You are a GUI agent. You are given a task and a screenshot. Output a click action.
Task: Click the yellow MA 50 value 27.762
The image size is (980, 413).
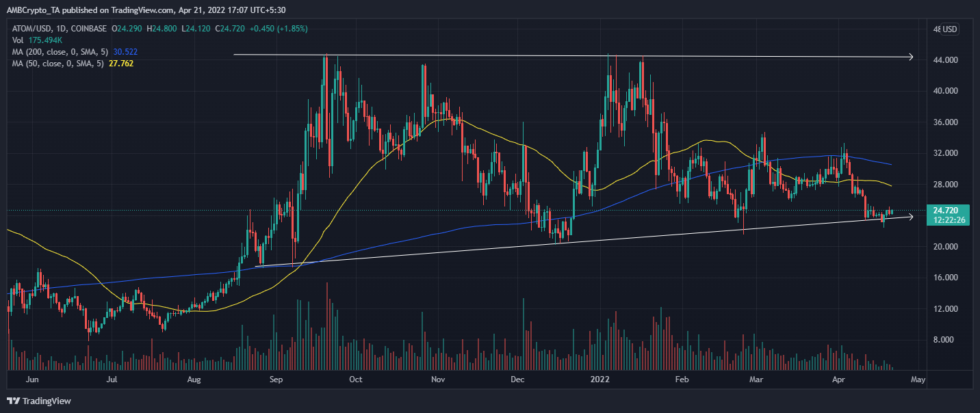point(118,62)
